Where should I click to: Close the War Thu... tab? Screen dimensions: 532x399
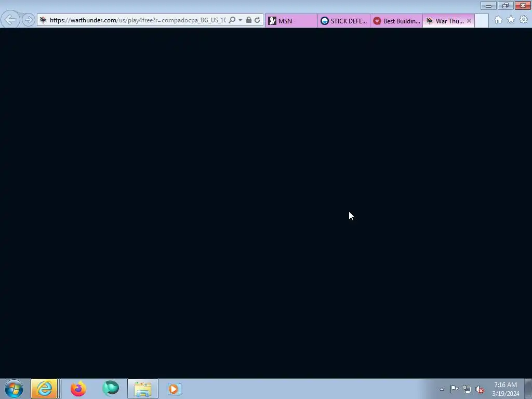click(469, 21)
